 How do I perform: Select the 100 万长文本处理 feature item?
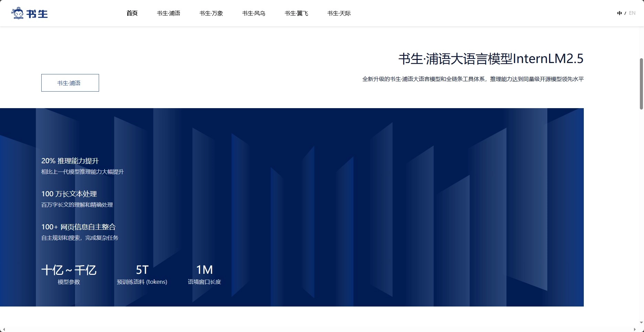(69, 194)
